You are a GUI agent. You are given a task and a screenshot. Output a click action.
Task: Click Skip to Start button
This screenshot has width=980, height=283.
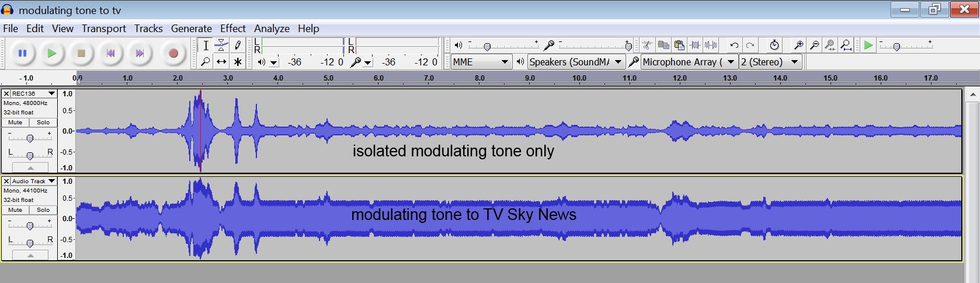point(110,53)
